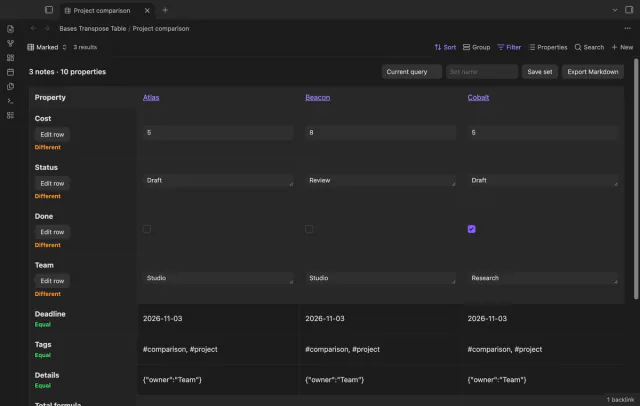The width and height of the screenshot is (640, 406).
Task: Open the Filter options
Action: click(x=509, y=47)
